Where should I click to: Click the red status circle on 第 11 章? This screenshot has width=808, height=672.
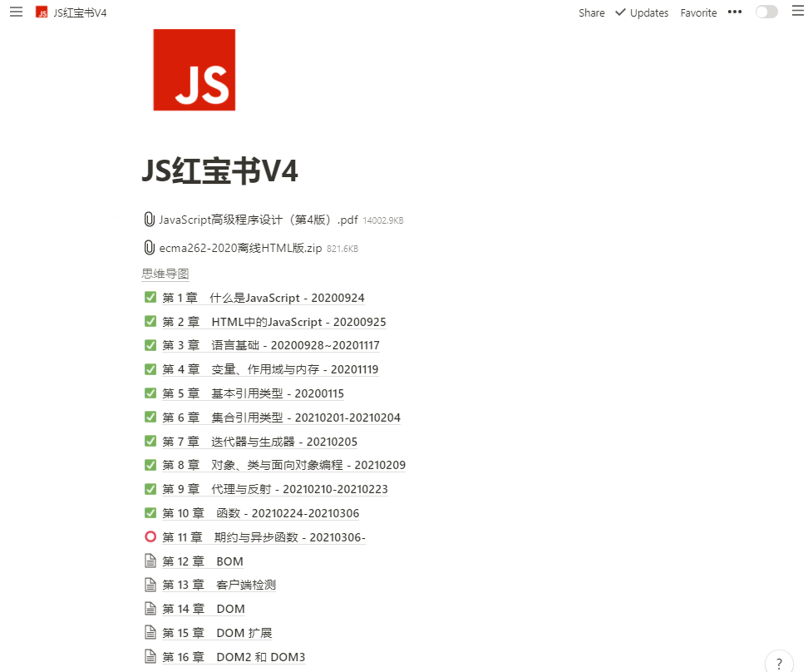coord(150,536)
